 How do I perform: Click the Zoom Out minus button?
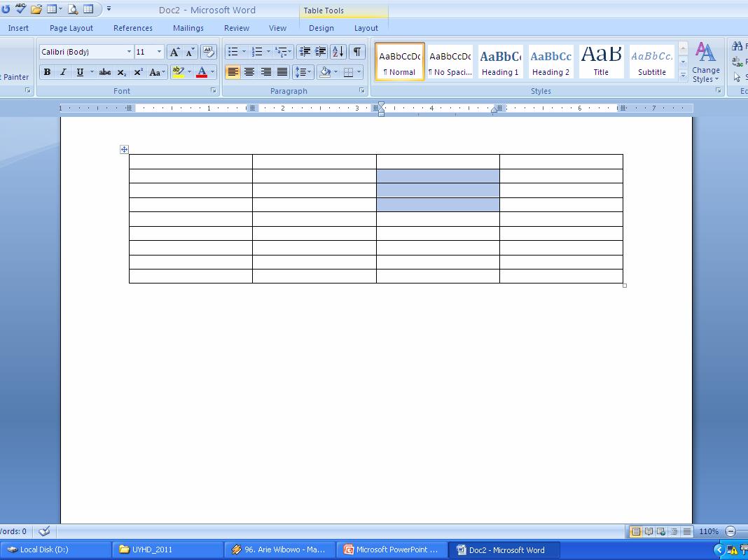pyautogui.click(x=730, y=531)
